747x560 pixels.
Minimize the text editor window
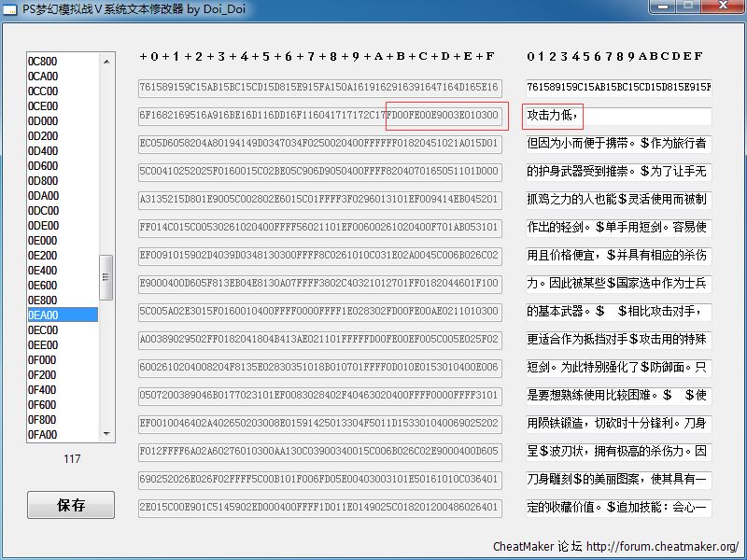665,7
